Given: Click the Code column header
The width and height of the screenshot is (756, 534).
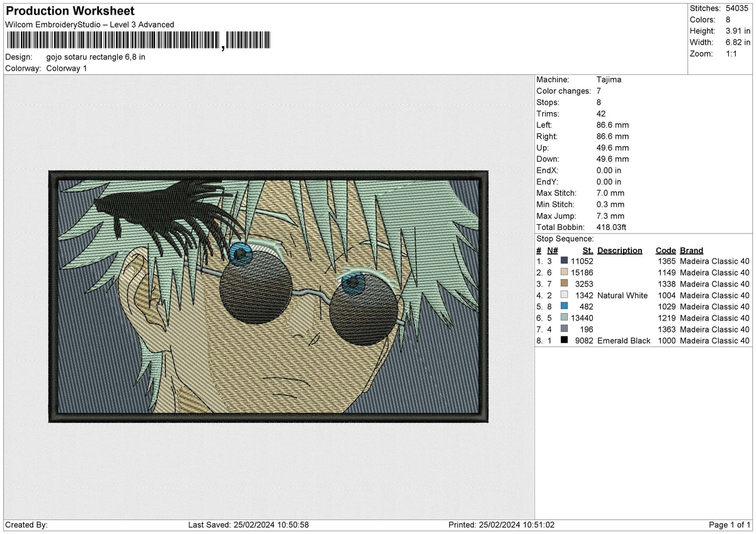Looking at the screenshot, I should 665,251.
